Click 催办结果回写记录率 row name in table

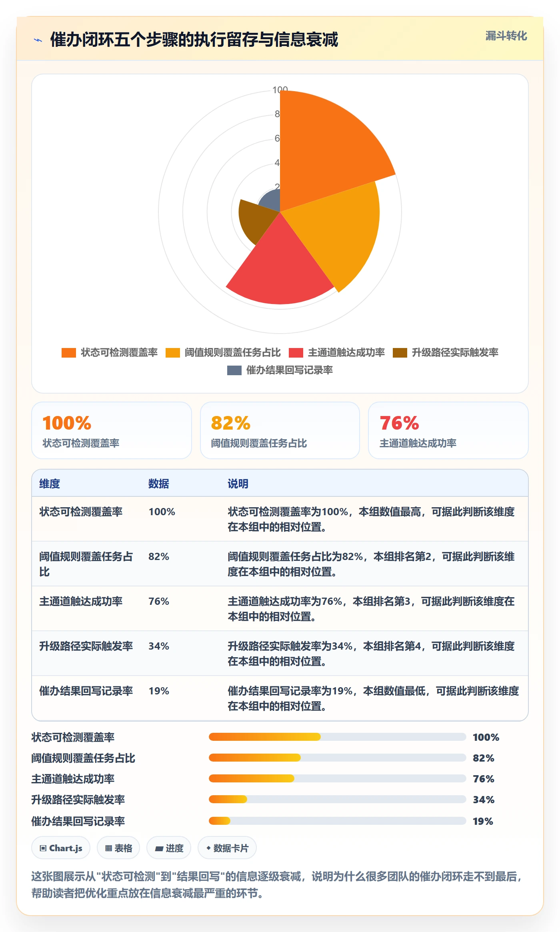(x=86, y=691)
